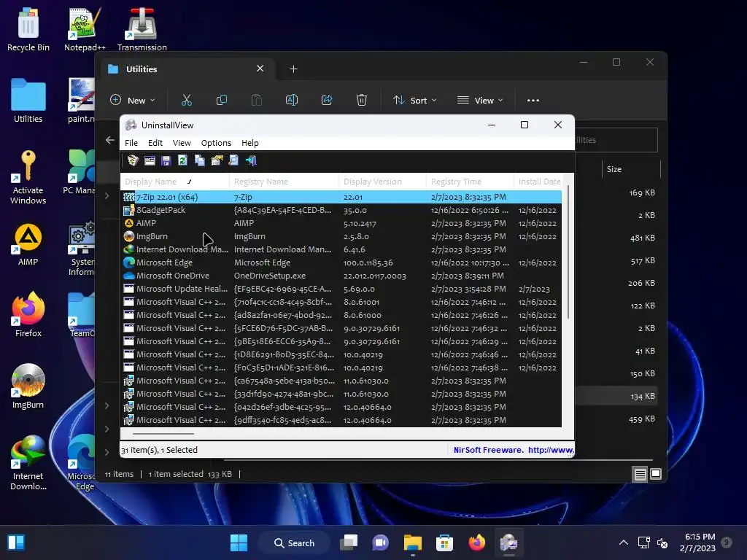Open the Sort dropdown in Explorer

[x=414, y=100]
